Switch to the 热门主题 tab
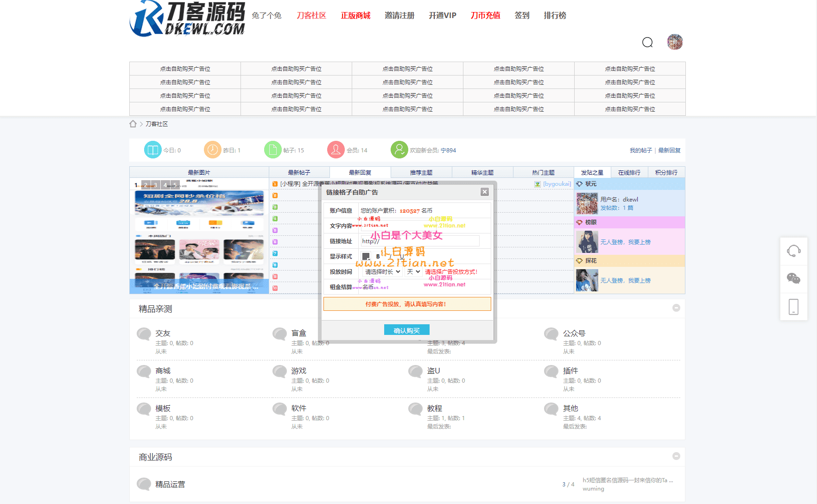Viewport: 817px width, 504px height. [x=544, y=172]
